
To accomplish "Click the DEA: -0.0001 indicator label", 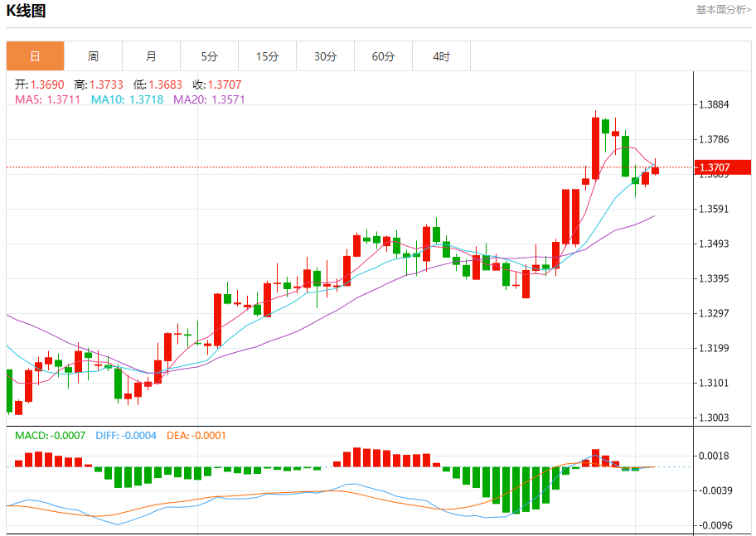I will (x=196, y=435).
